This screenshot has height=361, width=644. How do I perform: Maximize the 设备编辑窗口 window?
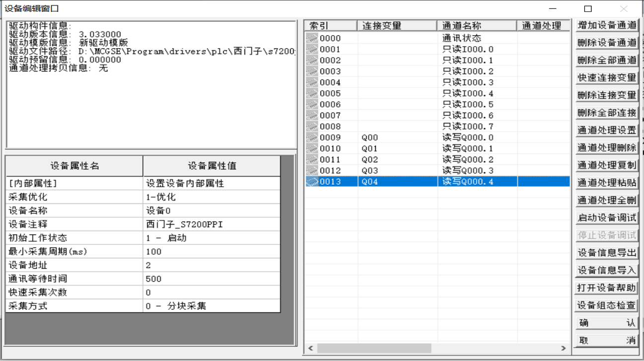coord(588,8)
